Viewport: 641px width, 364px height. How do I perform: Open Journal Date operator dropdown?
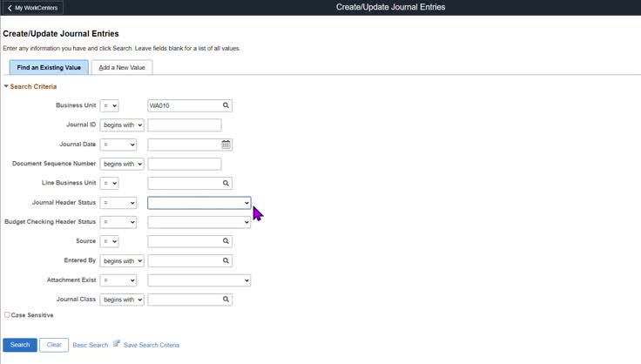pos(118,145)
